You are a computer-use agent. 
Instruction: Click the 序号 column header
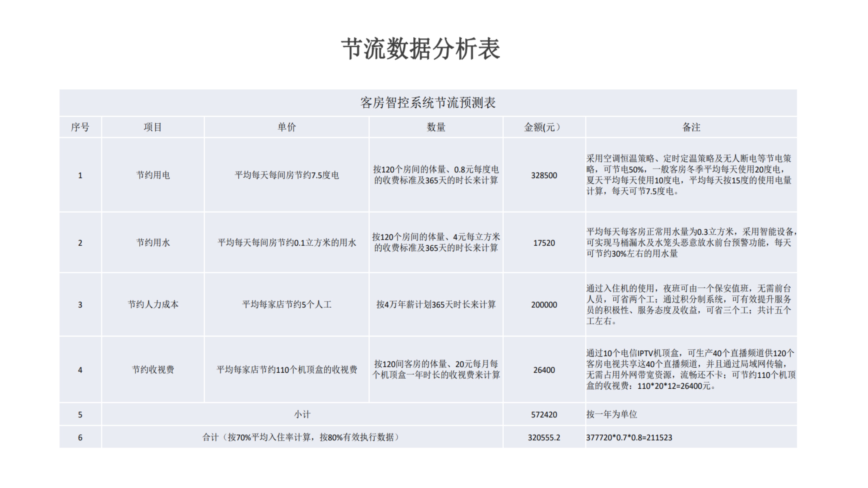pos(80,127)
